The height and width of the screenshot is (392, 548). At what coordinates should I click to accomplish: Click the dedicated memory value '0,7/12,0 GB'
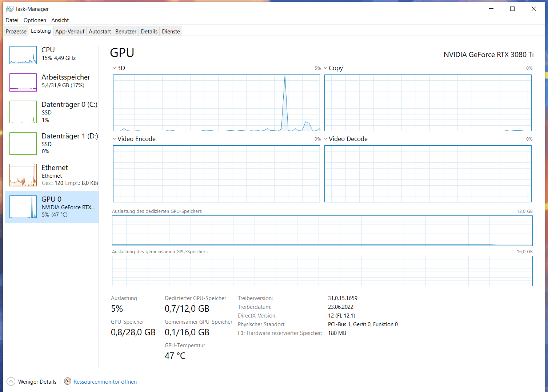(x=187, y=309)
